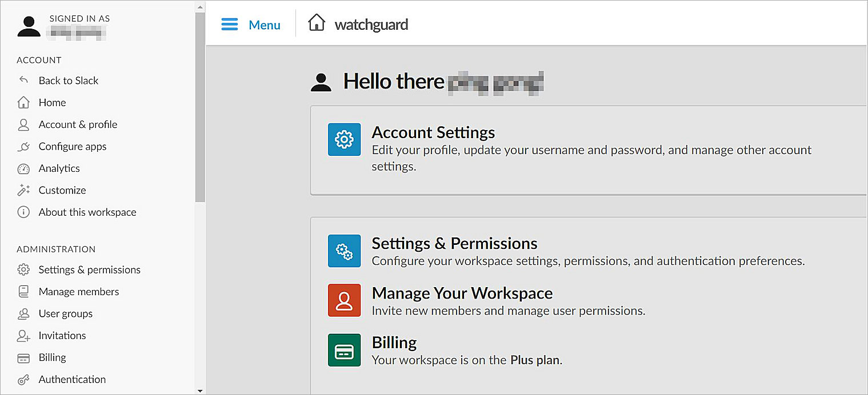The height and width of the screenshot is (395, 868).
Task: Open Manage Your Workspace via the red person icon
Action: [x=344, y=300]
